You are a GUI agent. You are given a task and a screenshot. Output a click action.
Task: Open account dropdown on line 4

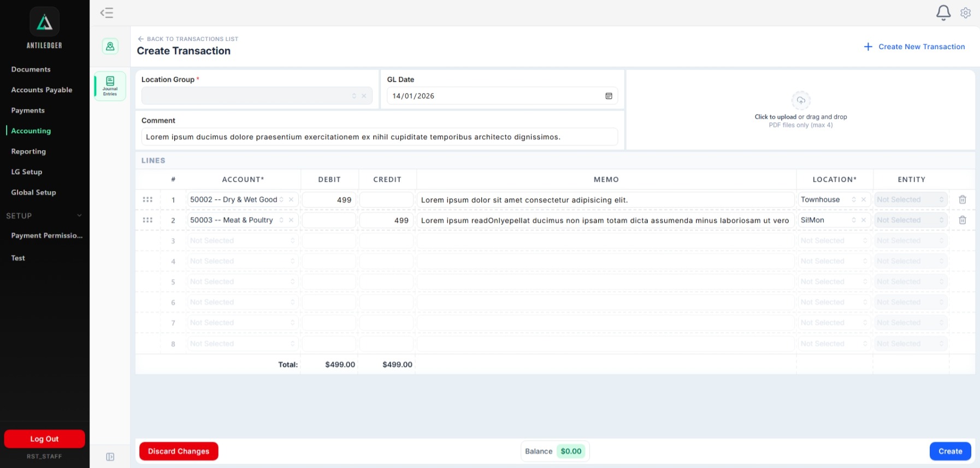coord(243,262)
